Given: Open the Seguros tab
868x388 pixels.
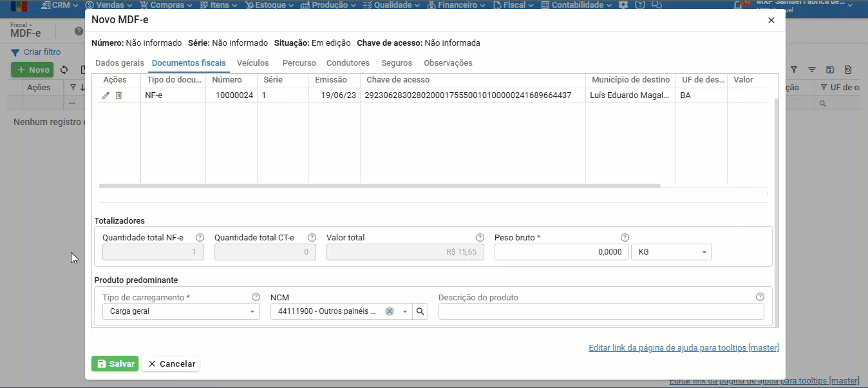Looking at the screenshot, I should click(397, 63).
